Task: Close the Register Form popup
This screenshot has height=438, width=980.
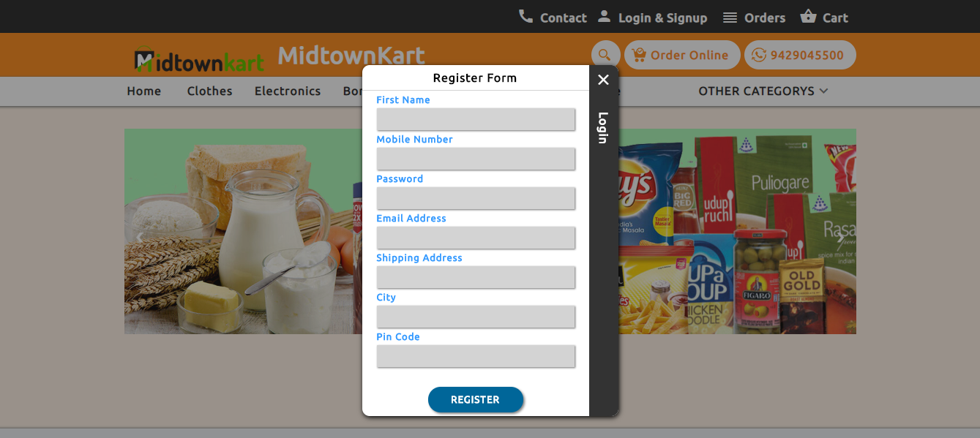Action: (603, 80)
